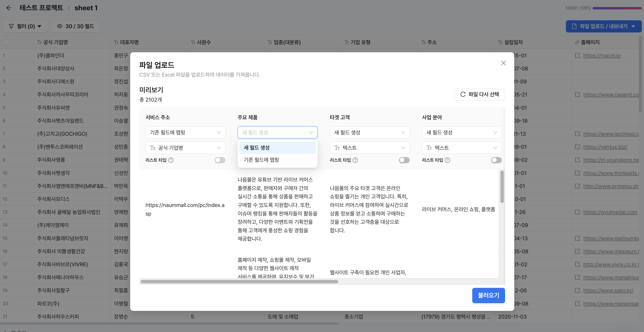Click the eye icon in 30 / 30 필드

[60, 26]
